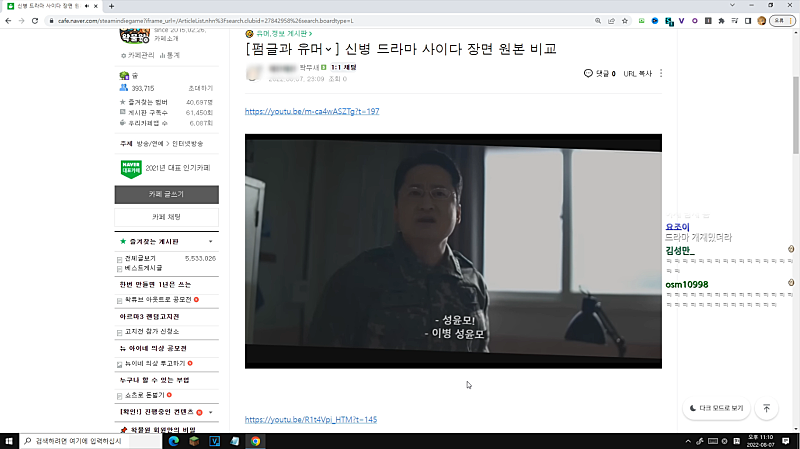Open the 베스트게시글 board
The width and height of the screenshot is (800, 449).
point(143,268)
